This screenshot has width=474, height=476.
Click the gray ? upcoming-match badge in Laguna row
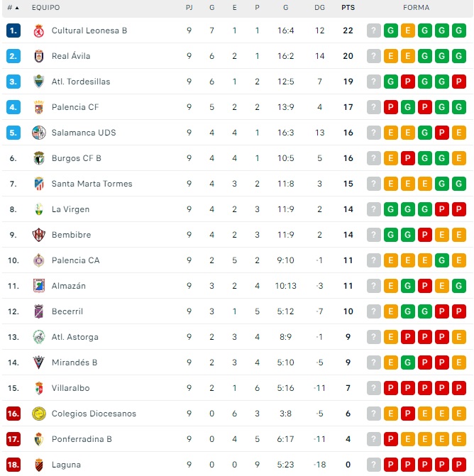[374, 465]
